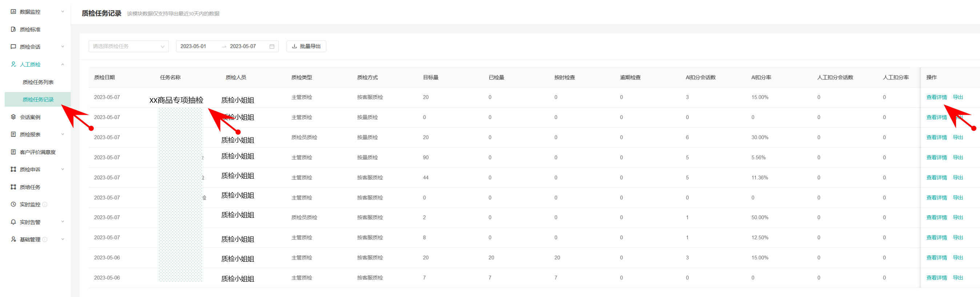Click the info icon beside 实时监控
Screen dimensions: 980x297
tap(45, 204)
